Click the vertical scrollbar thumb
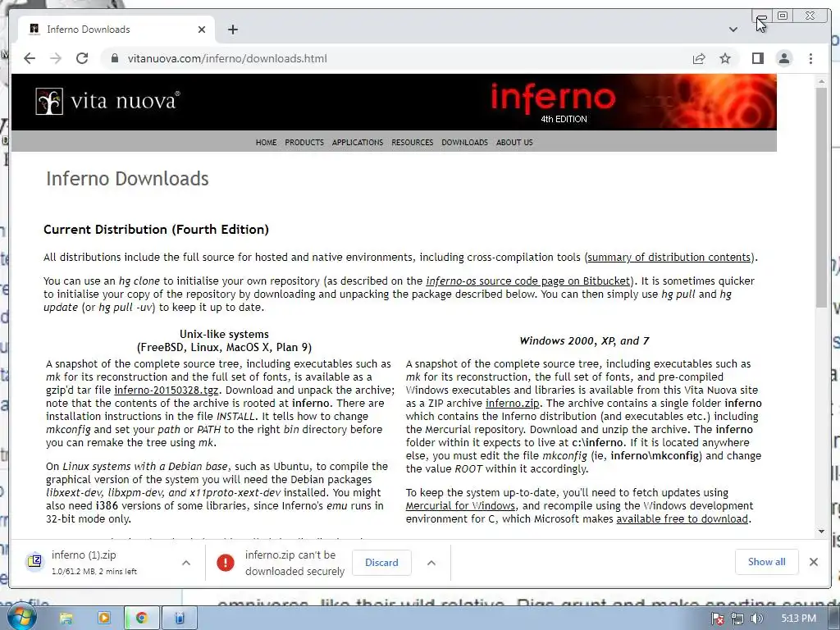Viewport: 840px width, 630px height. (x=821, y=197)
